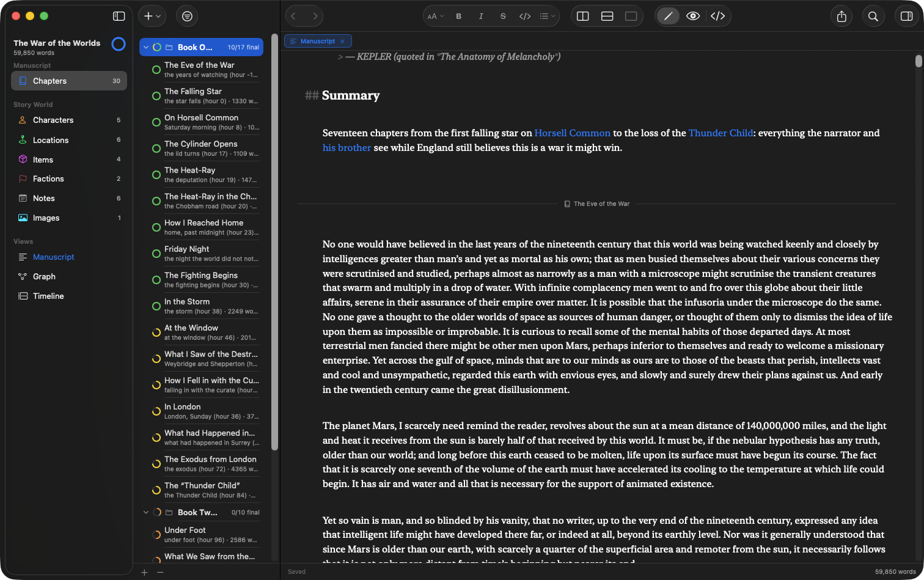Follow the Horsell Common link
Image resolution: width=924 pixels, height=580 pixels.
click(572, 133)
